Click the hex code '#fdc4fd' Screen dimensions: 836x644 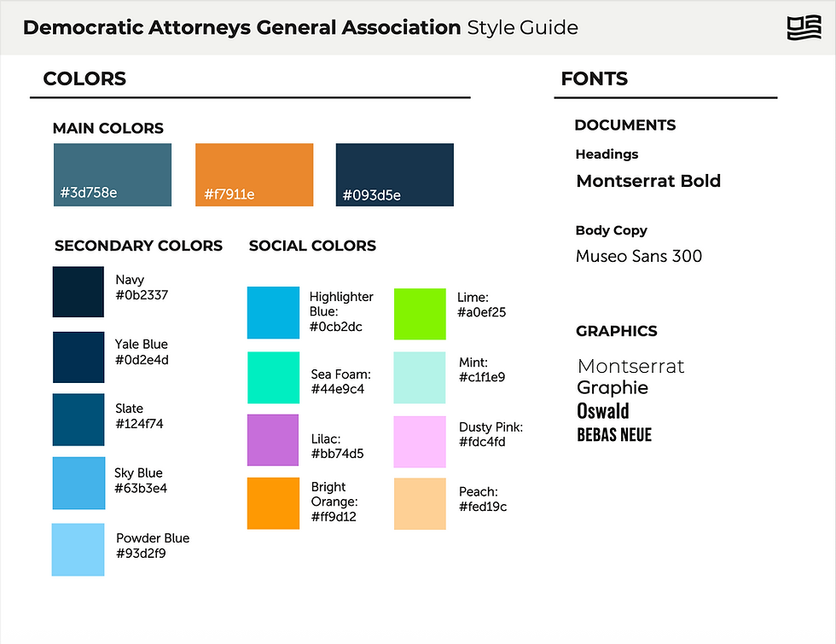click(482, 442)
